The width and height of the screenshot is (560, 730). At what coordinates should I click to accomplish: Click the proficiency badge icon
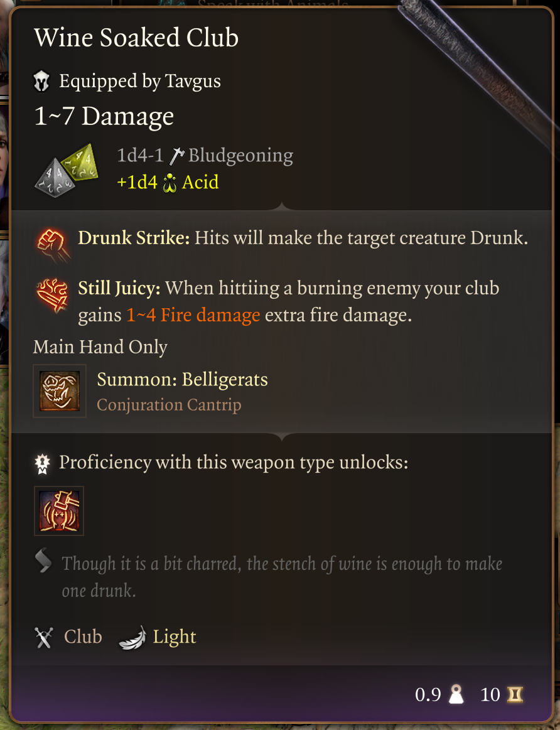point(42,463)
